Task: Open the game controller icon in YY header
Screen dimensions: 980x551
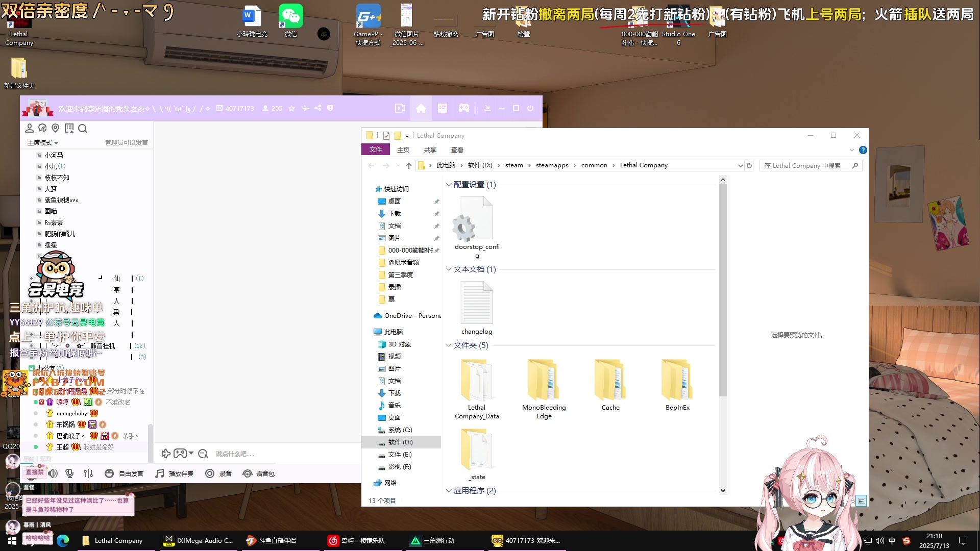Action: coord(463,108)
